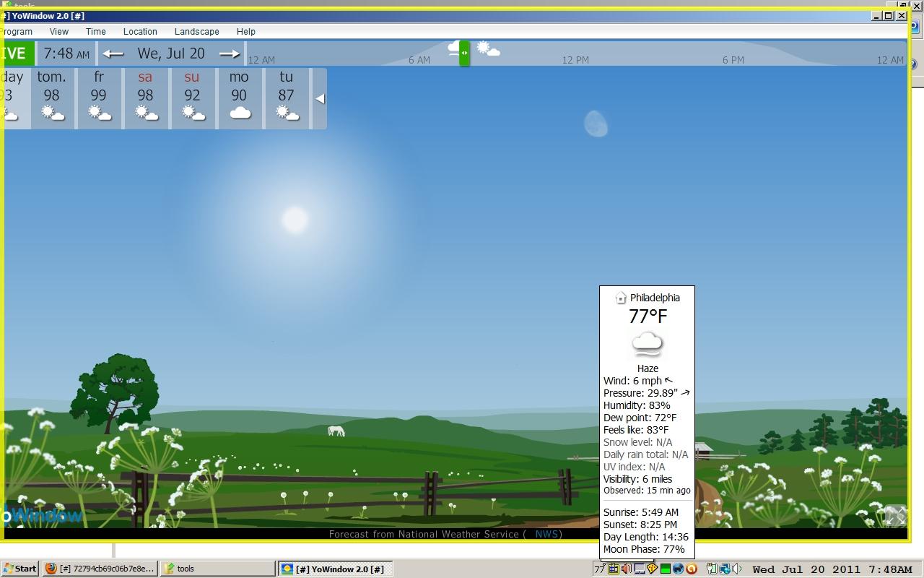This screenshot has height=578, width=924.
Task: Select the Sunday forecast showing 92
Action: click(x=192, y=98)
